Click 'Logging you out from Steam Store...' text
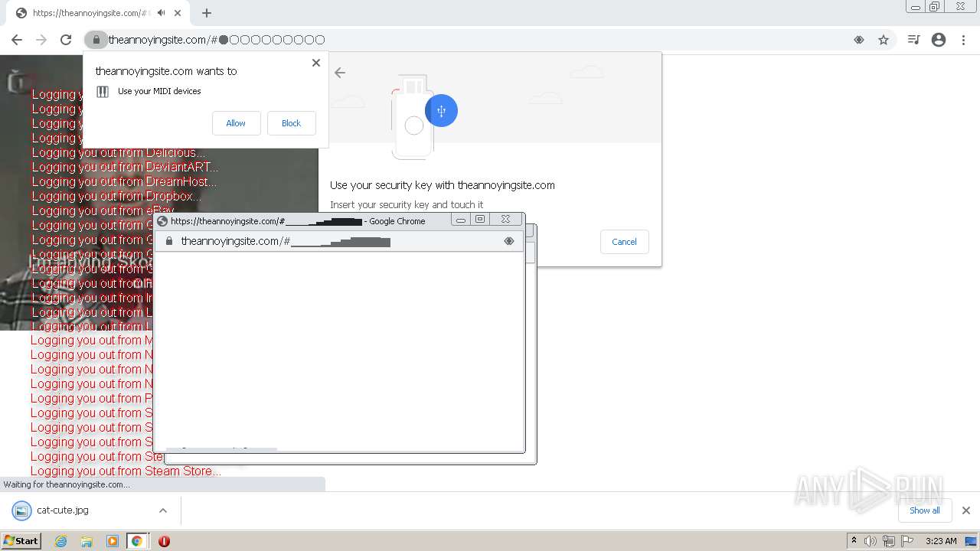The height and width of the screenshot is (551, 980). coord(126,471)
